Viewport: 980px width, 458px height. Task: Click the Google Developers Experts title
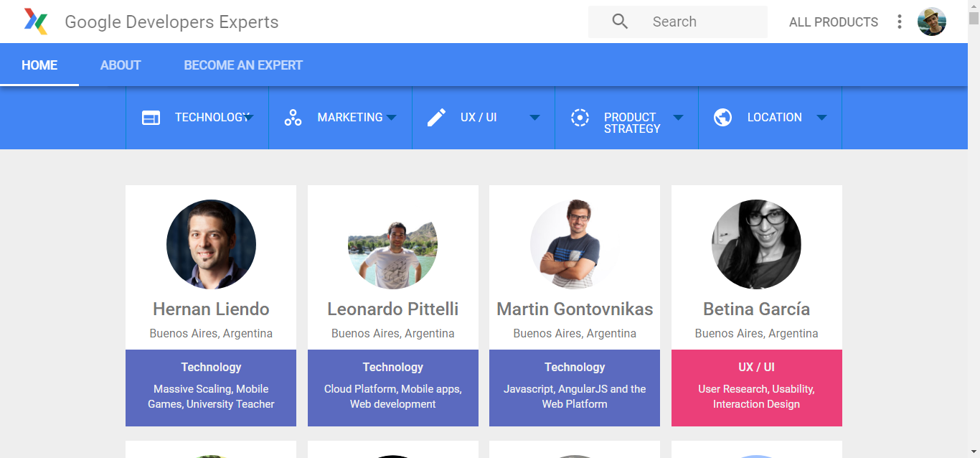point(171,22)
